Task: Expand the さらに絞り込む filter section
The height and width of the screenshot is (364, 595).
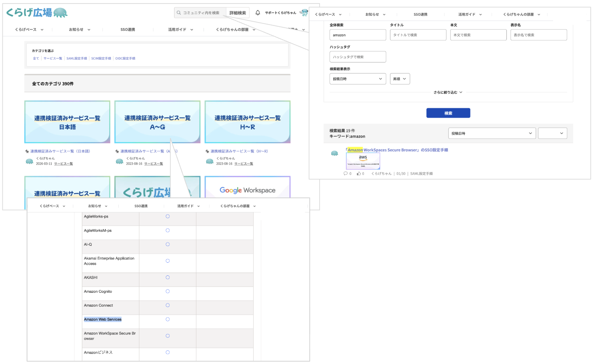Action: pos(448,92)
